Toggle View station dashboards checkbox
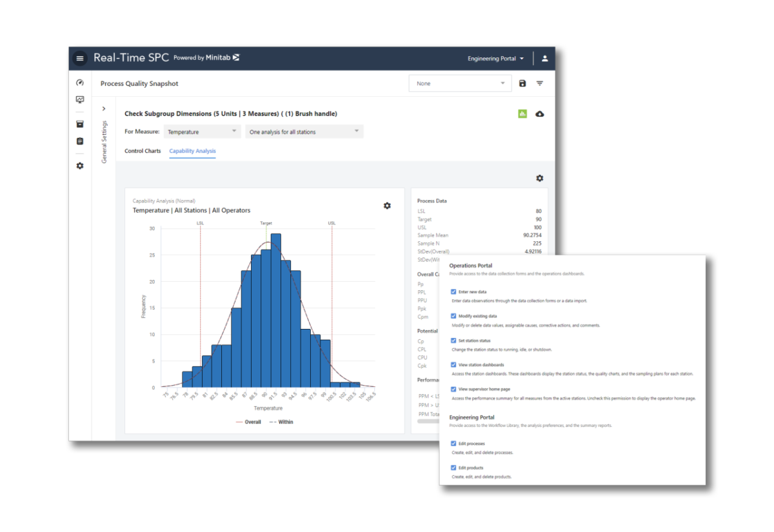774x532 pixels. click(x=453, y=365)
